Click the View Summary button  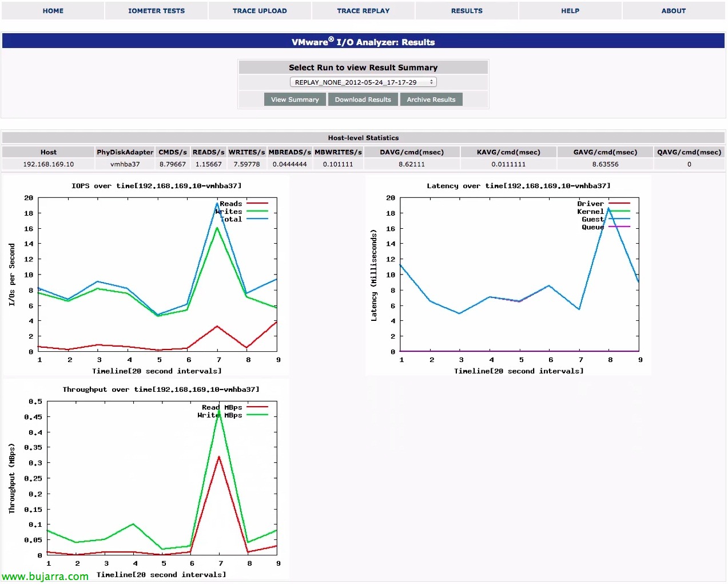295,100
